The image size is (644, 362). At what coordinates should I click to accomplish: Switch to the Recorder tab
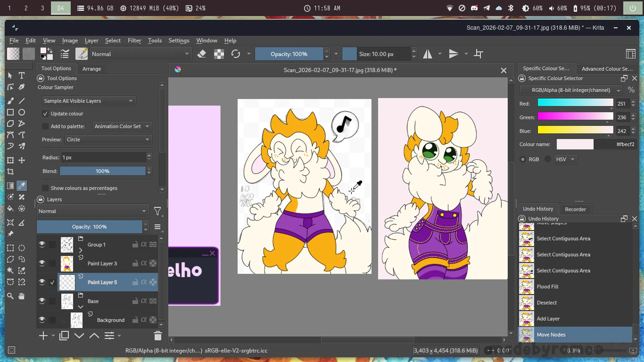coord(575,209)
